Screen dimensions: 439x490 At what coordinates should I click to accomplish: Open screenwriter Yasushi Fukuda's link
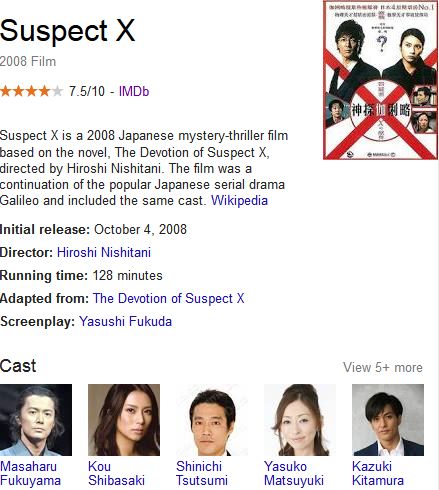[x=125, y=321]
